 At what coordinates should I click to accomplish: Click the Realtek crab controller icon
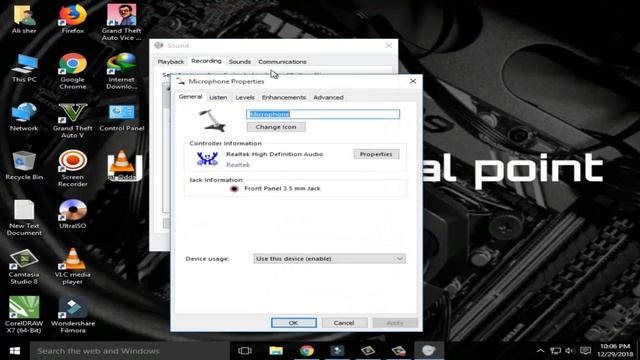point(207,159)
